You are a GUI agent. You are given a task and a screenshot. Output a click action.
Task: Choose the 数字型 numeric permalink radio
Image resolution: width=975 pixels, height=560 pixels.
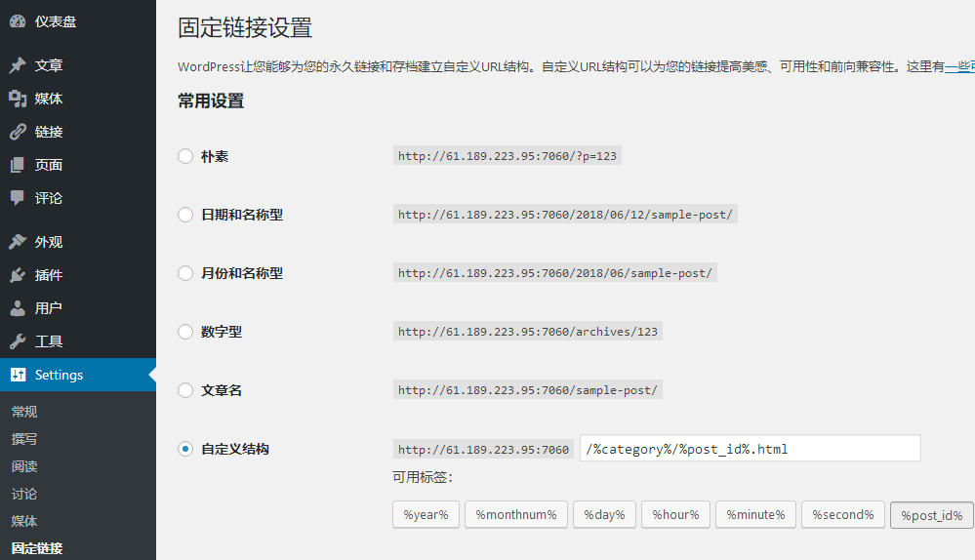[x=185, y=332]
